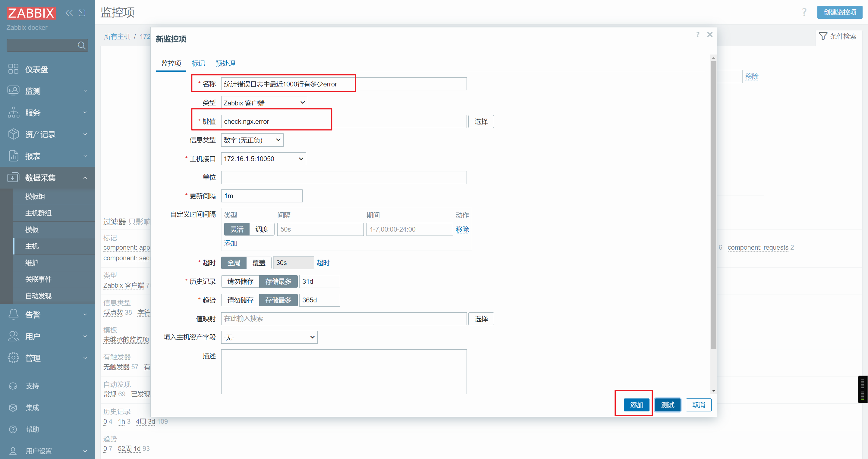Choose 请勿储存 for 历史记录

coord(240,282)
